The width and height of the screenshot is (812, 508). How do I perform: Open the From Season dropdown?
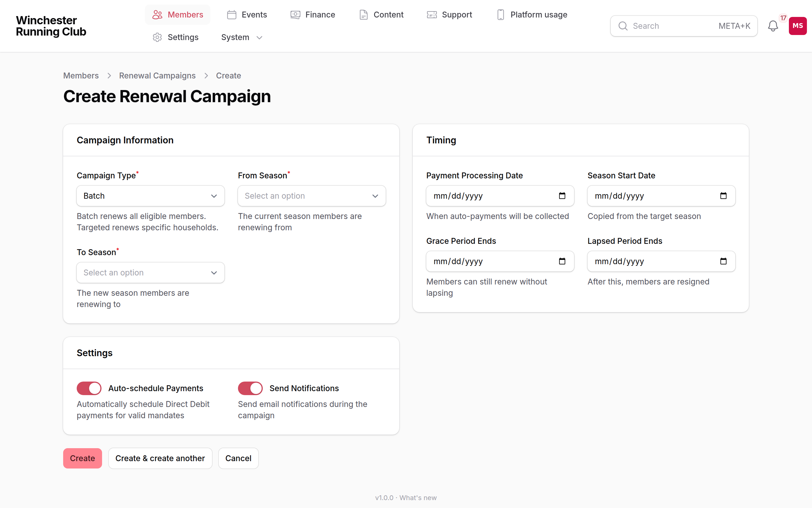point(312,196)
